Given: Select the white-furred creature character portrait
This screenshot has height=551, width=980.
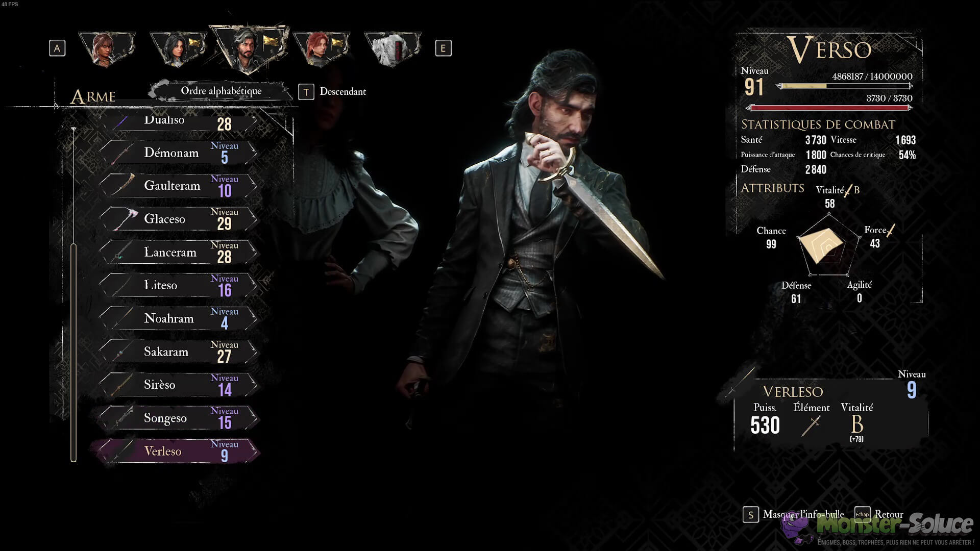Looking at the screenshot, I should [x=393, y=49].
